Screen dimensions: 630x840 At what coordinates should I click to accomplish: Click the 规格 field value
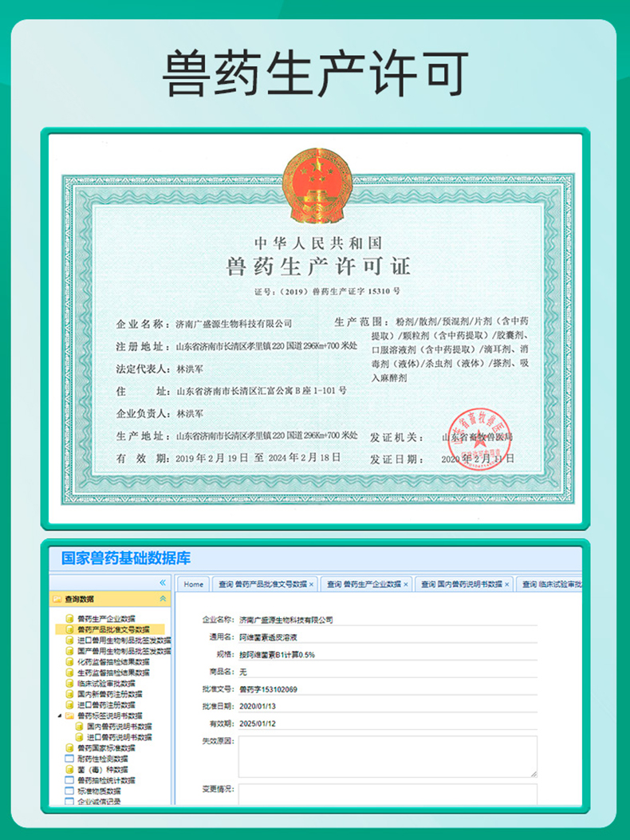388,654
